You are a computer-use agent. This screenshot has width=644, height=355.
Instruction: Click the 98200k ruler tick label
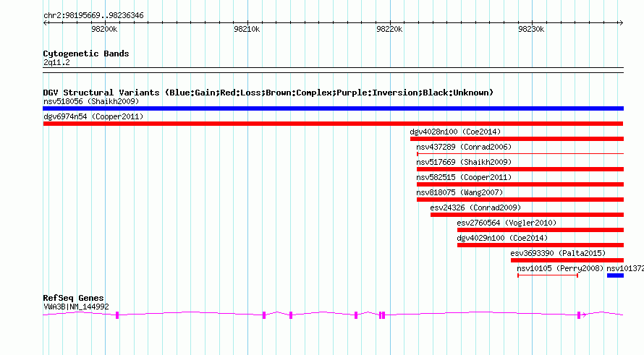tap(104, 29)
